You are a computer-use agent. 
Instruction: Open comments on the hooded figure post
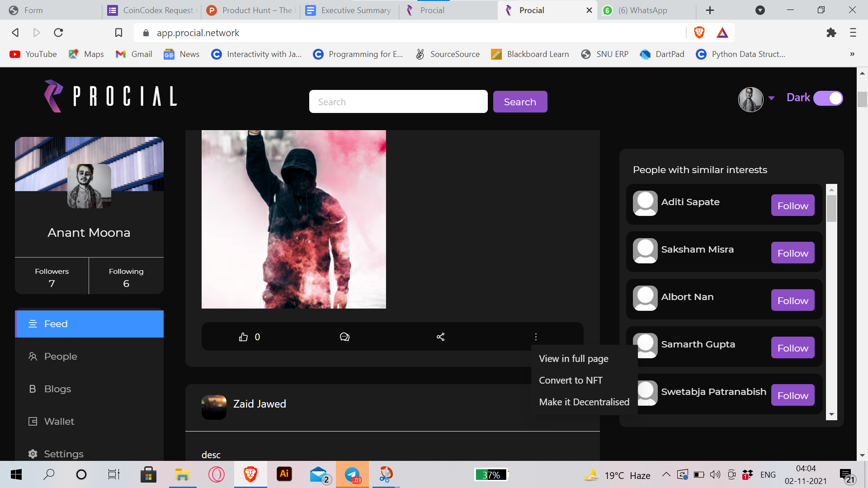pyautogui.click(x=344, y=337)
